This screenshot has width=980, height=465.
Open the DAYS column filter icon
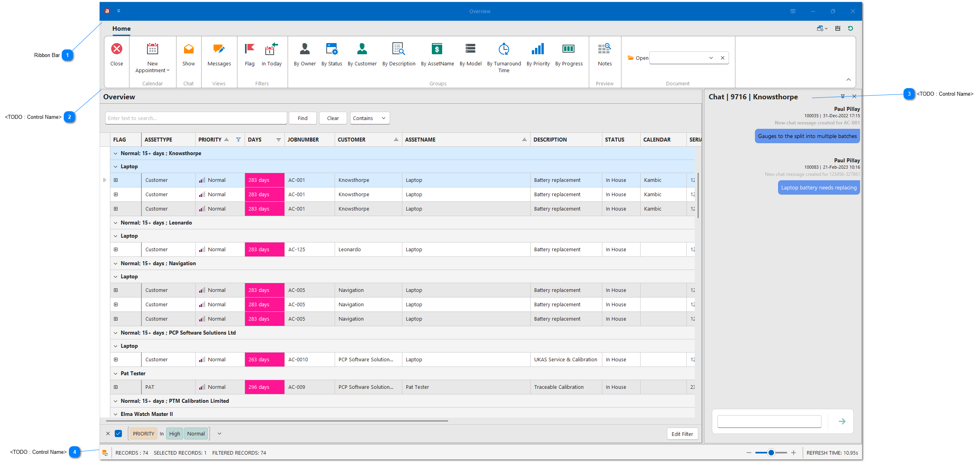[278, 140]
